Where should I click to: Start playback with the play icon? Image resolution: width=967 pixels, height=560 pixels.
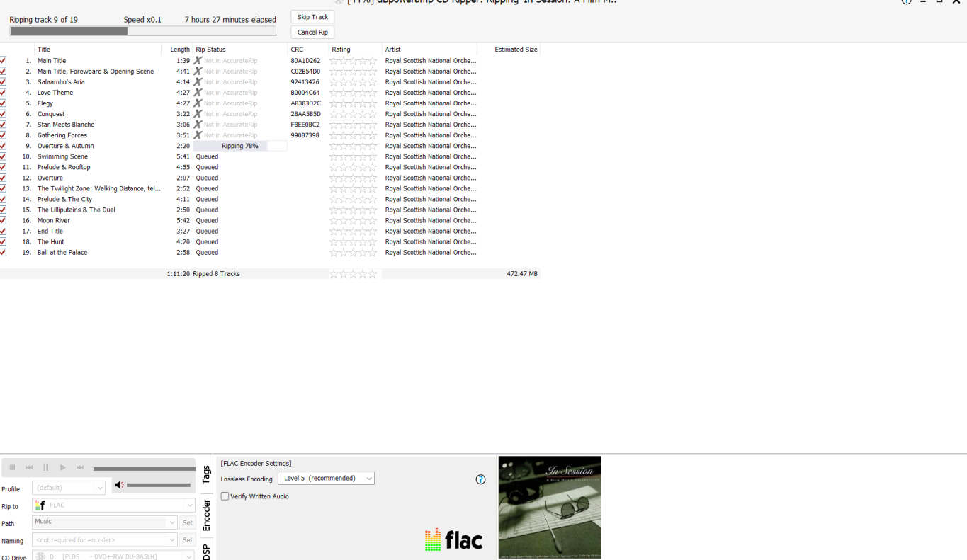tap(63, 467)
